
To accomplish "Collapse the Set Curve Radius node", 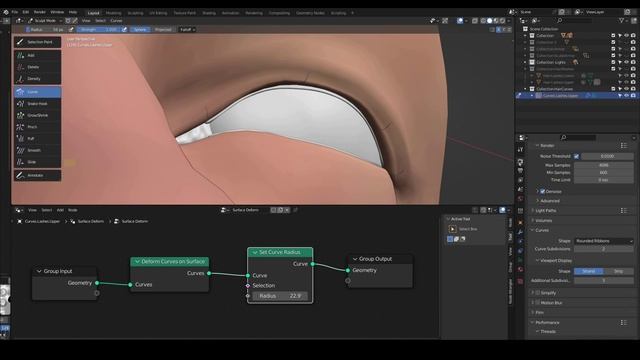I will click(x=255, y=252).
